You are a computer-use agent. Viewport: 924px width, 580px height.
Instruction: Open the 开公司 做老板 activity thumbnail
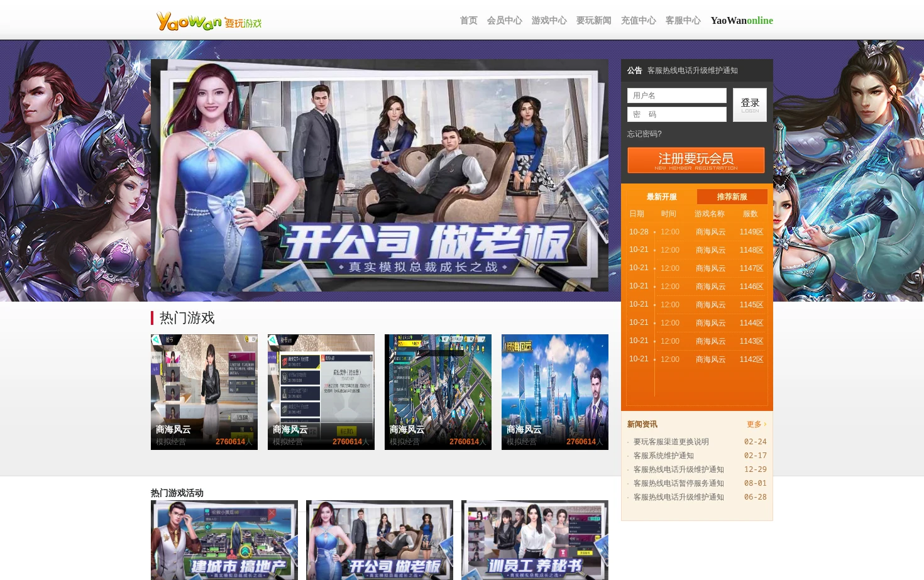tap(380, 540)
